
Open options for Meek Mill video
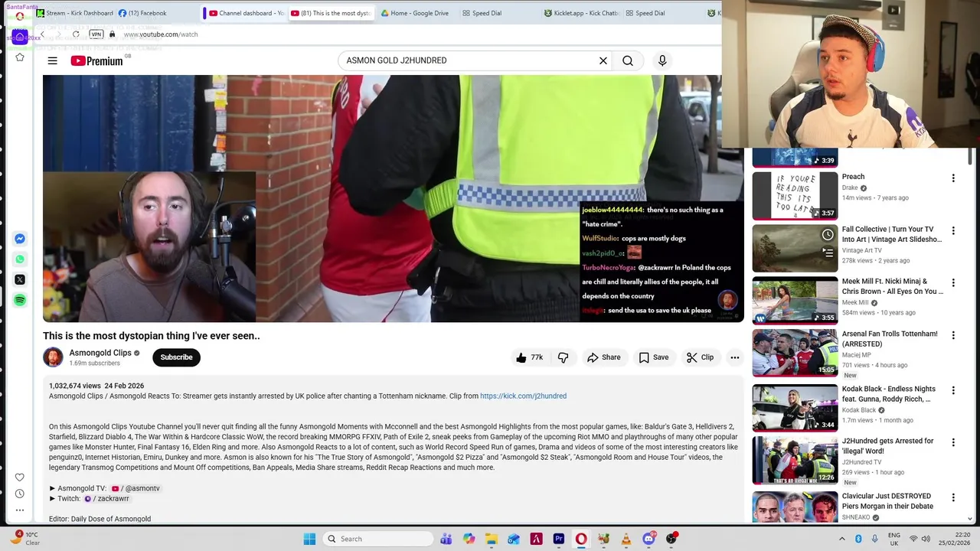[953, 282]
